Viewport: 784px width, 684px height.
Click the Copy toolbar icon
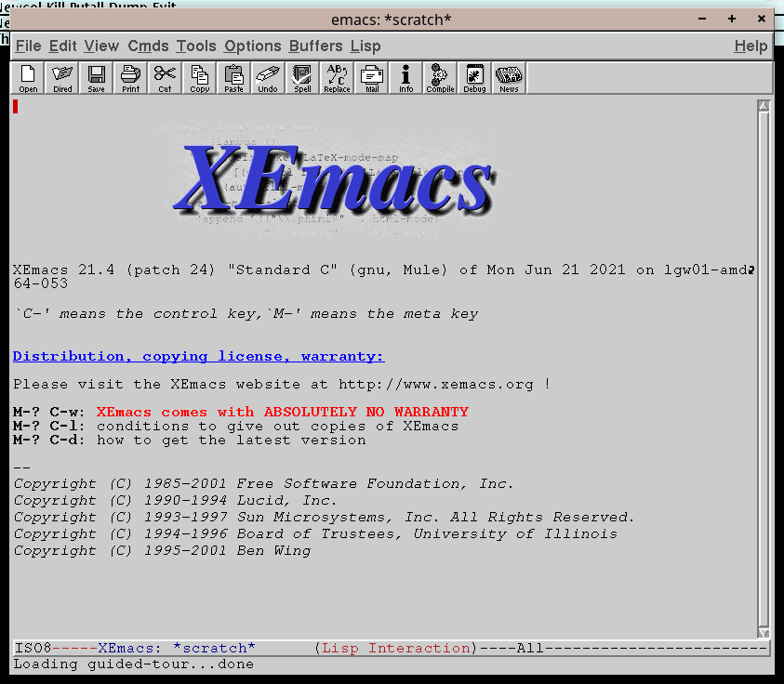tap(200, 78)
